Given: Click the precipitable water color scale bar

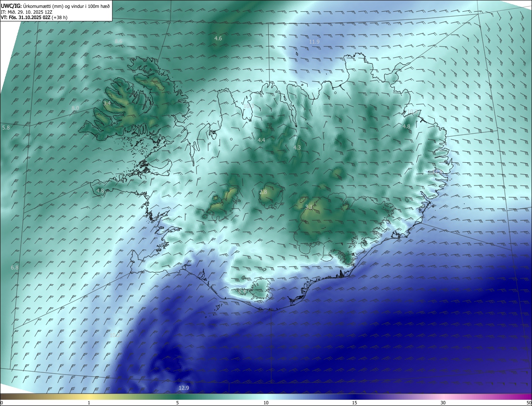Looking at the screenshot, I should (x=266, y=396).
